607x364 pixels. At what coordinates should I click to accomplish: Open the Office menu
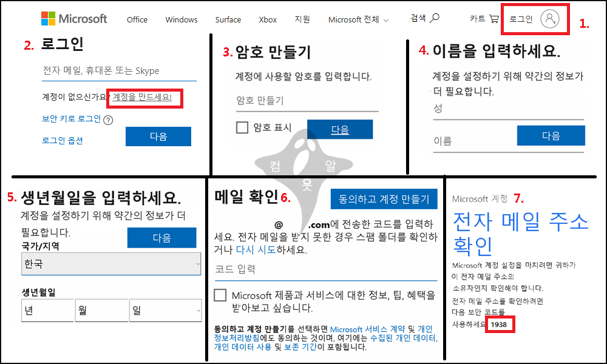coord(137,19)
